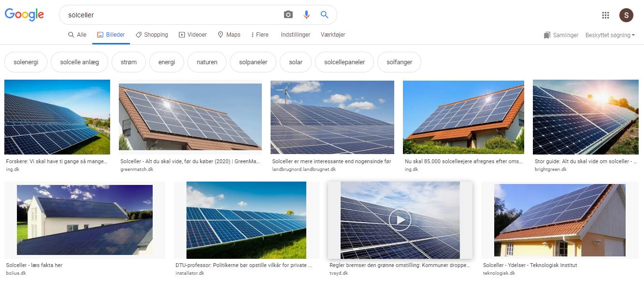
Task: Click the brightgreen.dk source text
Action: 551,169
